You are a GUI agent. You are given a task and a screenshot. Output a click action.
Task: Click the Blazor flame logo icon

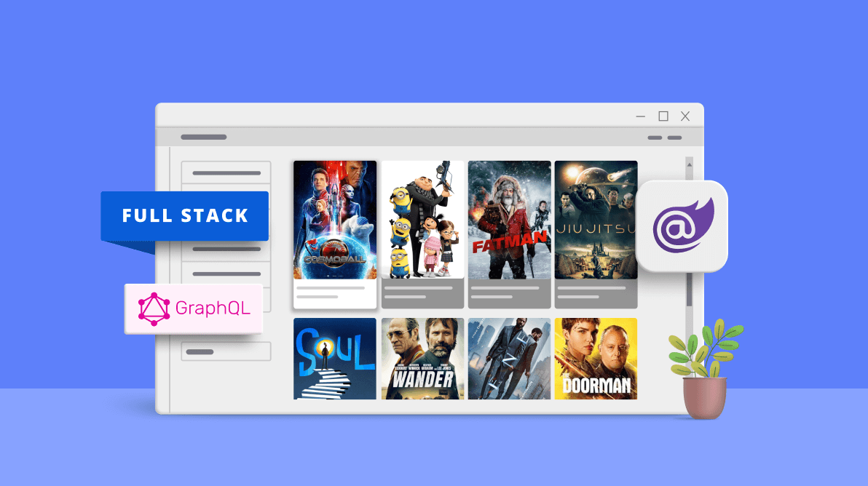coord(682,226)
